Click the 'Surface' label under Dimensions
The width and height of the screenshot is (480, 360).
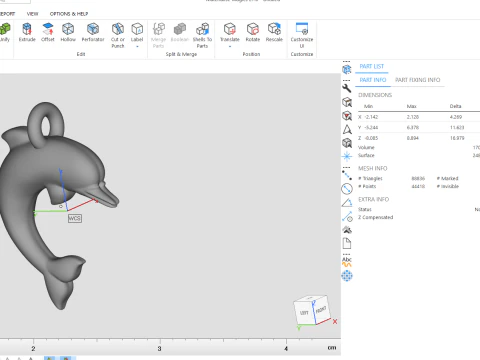tap(366, 155)
